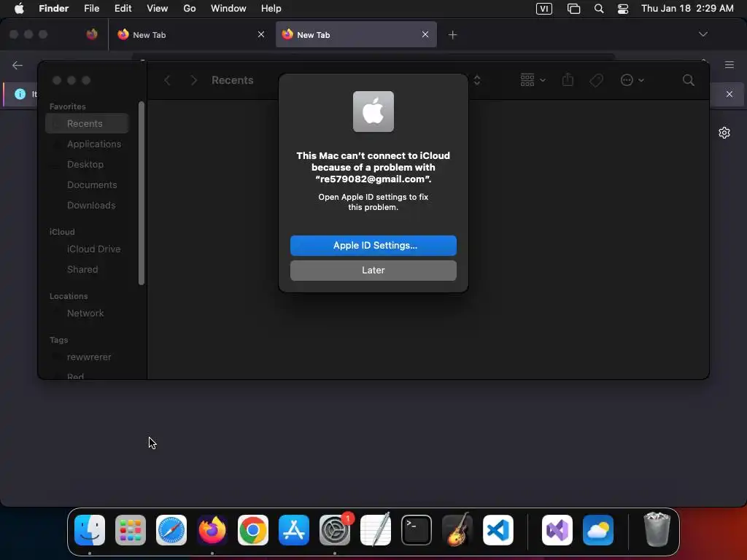The image size is (747, 560).
Task: Open Weather app from the Dock
Action: pos(598,530)
